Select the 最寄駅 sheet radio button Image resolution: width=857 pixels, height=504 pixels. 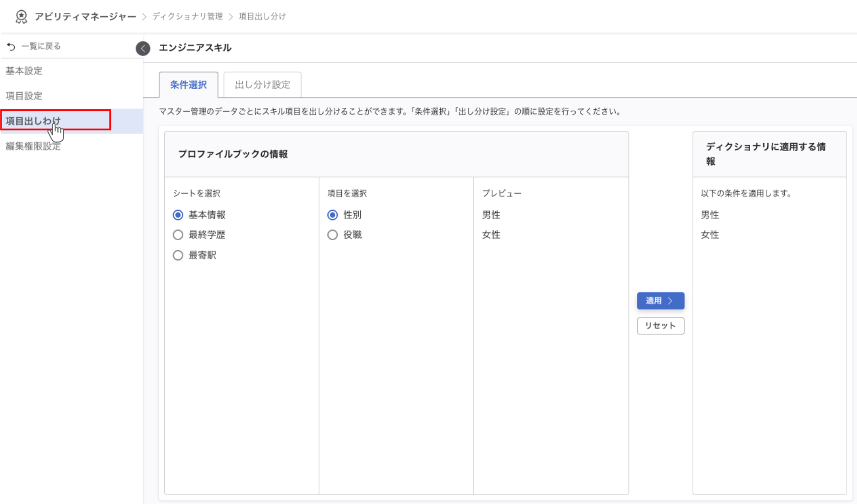coord(178,255)
